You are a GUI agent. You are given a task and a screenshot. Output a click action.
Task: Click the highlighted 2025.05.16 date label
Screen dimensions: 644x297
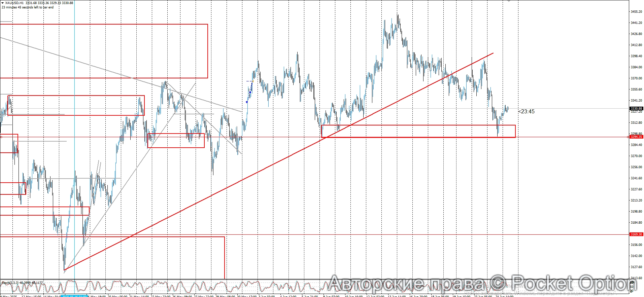click(74, 296)
